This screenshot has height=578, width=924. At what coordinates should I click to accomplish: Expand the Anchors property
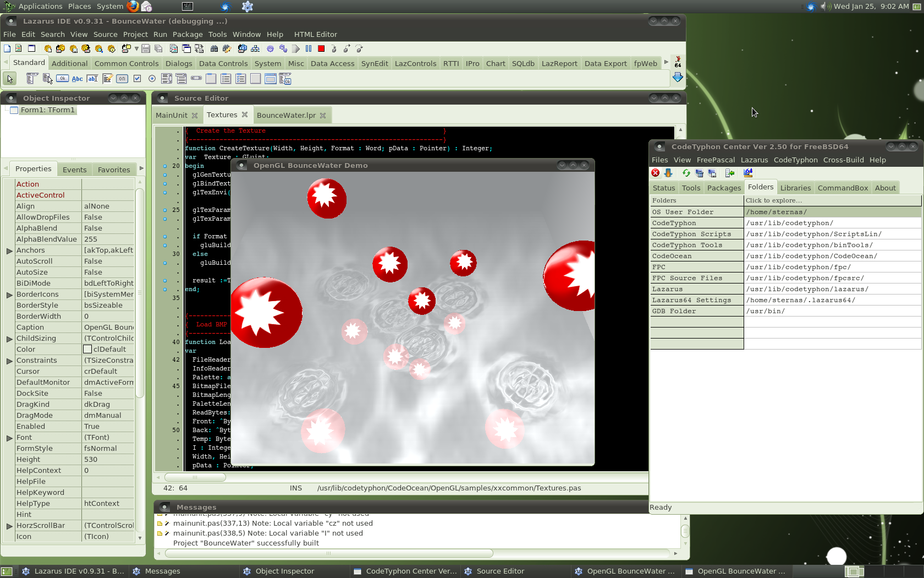coord(9,250)
